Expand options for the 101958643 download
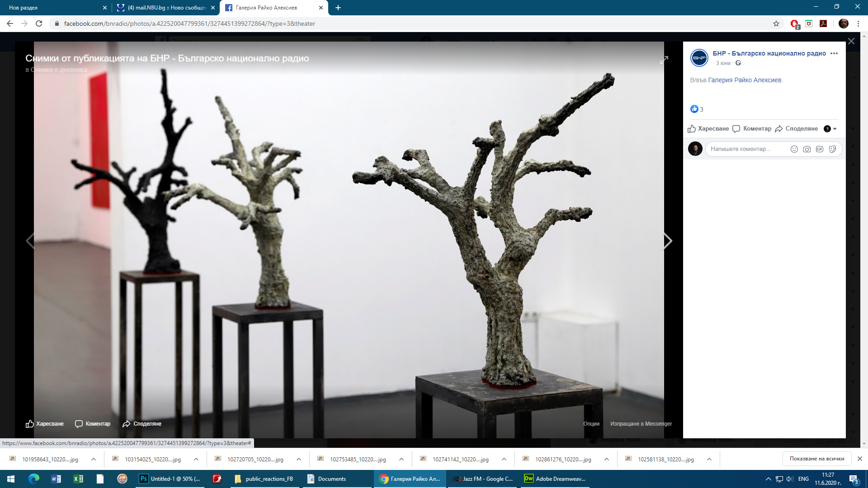Viewport: 868px width, 488px height. point(94,459)
